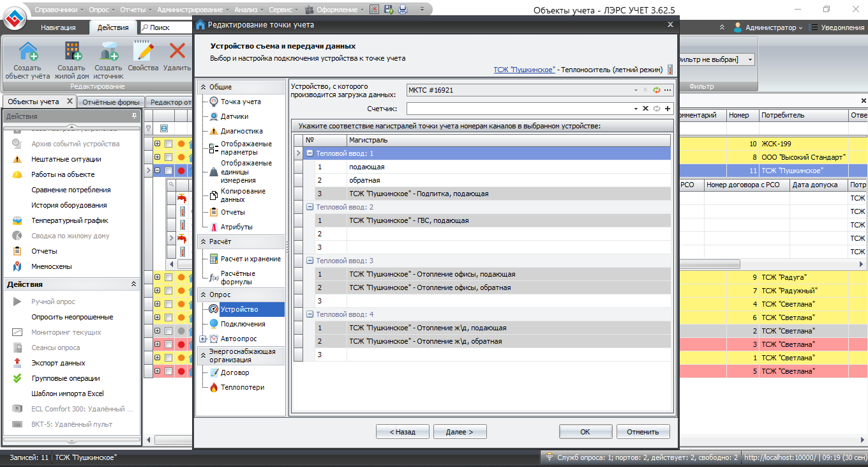Click the green refresh icon beside МКТС #16921
The image size is (868, 467).
(657, 90)
